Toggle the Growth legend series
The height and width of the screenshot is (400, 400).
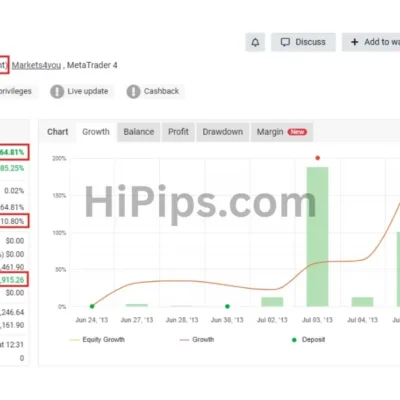pyautogui.click(x=197, y=340)
